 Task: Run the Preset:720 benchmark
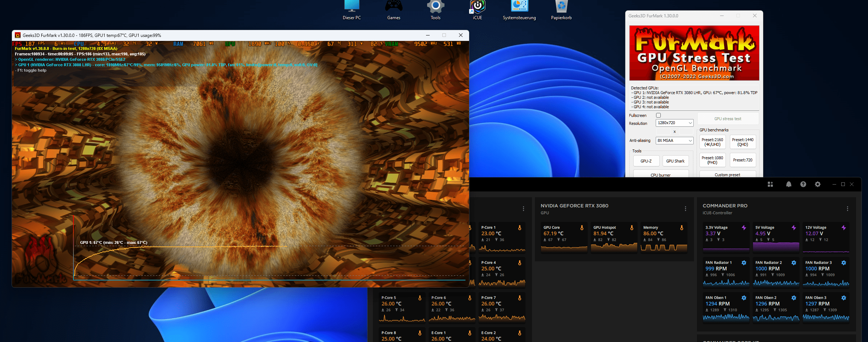(x=743, y=160)
